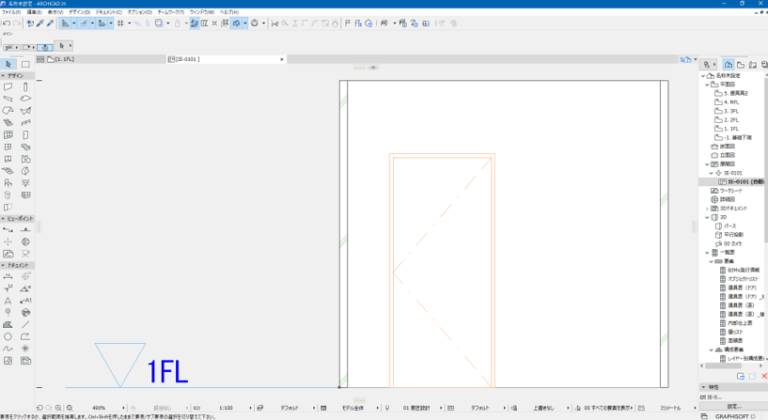Viewport: 768px width, 420px height.
Task: Open the Arrow tool dropdown in the info box
Action: [70, 46]
